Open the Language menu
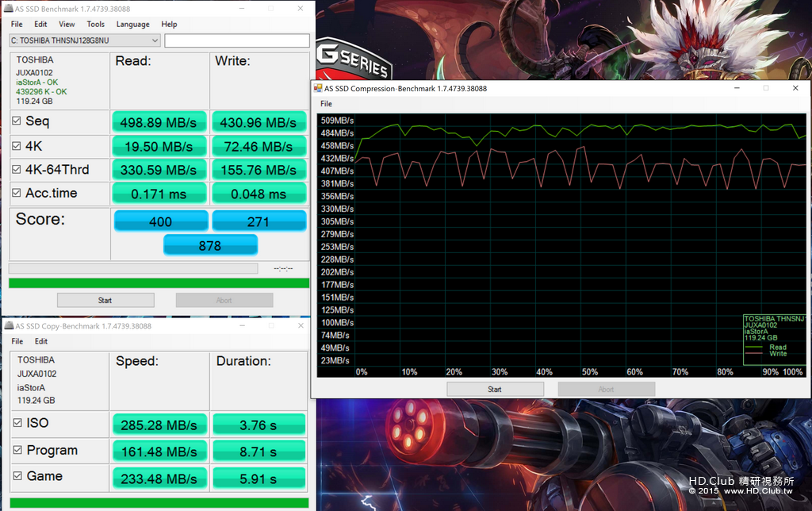This screenshot has height=511, width=812. pos(132,24)
